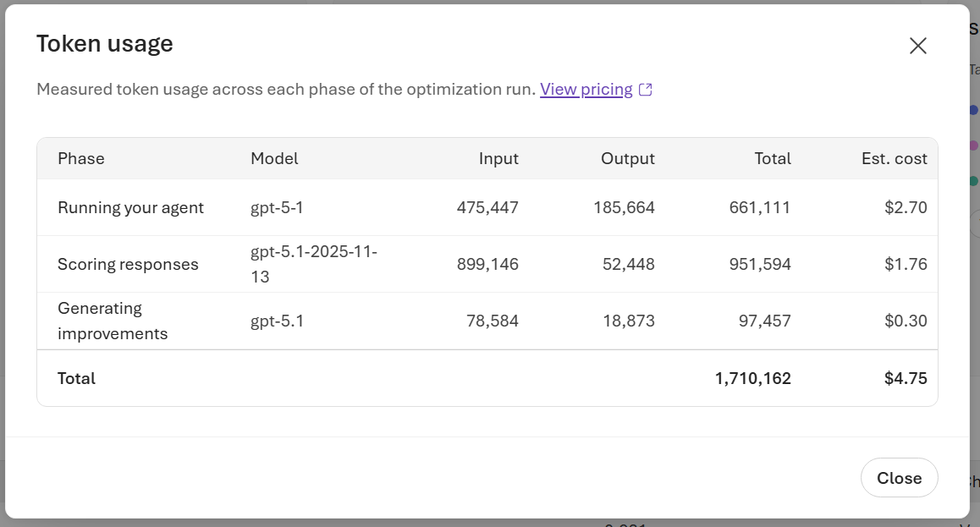Click the 78,584 input value
Viewport: 980px width, 527px height.
492,321
